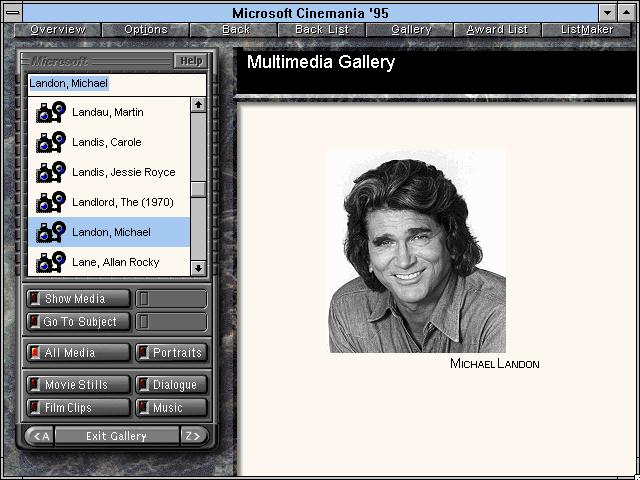The width and height of the screenshot is (640, 480).
Task: Click the camera icon beside Landlord, The (1970)
Action: point(51,202)
